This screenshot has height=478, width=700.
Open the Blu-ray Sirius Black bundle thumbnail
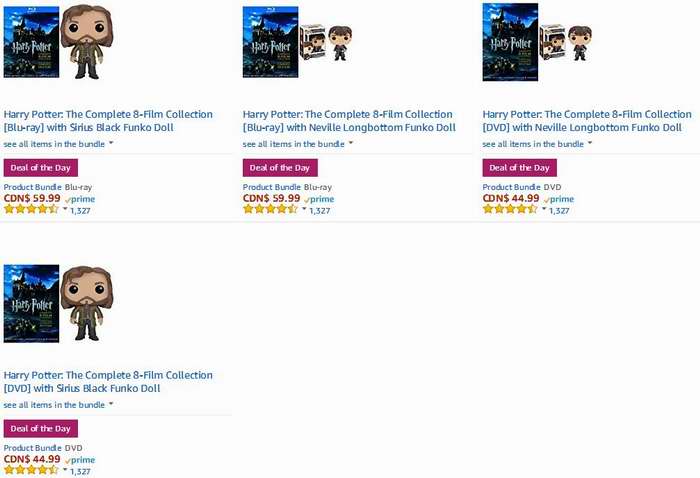coord(58,42)
